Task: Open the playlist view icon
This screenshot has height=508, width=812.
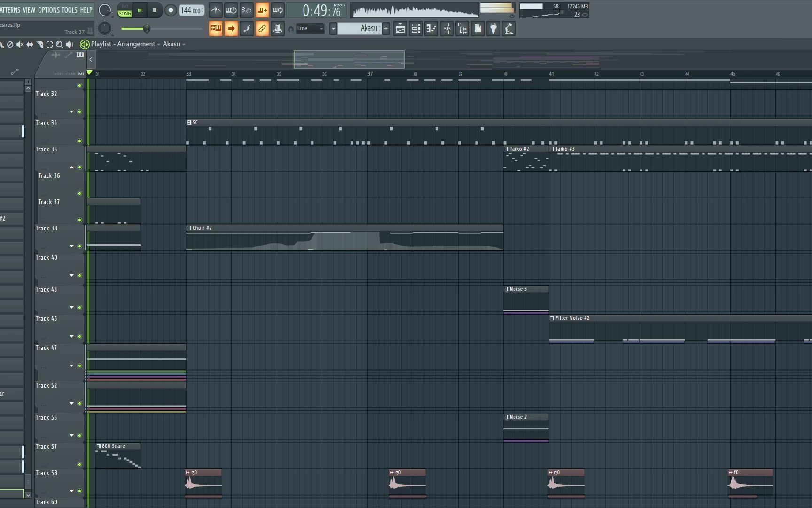Action: 400,29
